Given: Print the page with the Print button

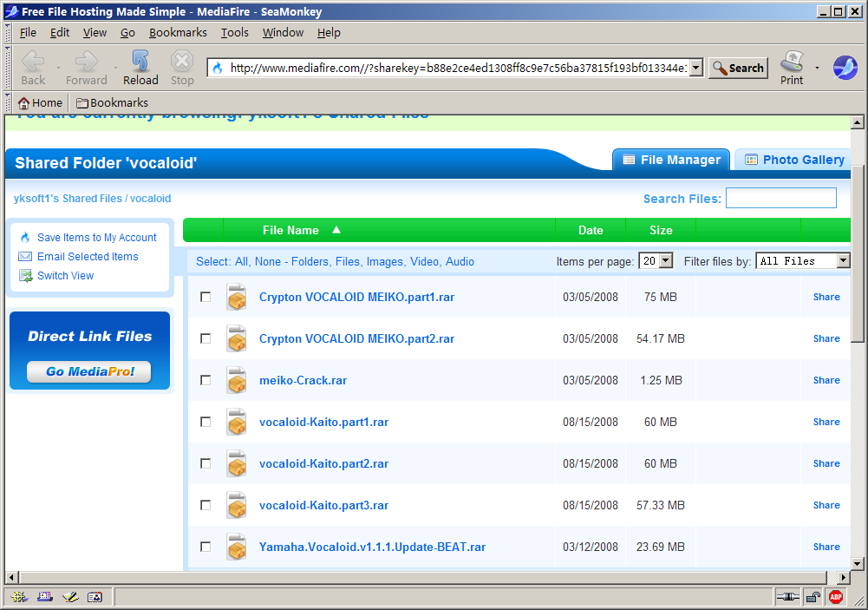Looking at the screenshot, I should [x=792, y=68].
